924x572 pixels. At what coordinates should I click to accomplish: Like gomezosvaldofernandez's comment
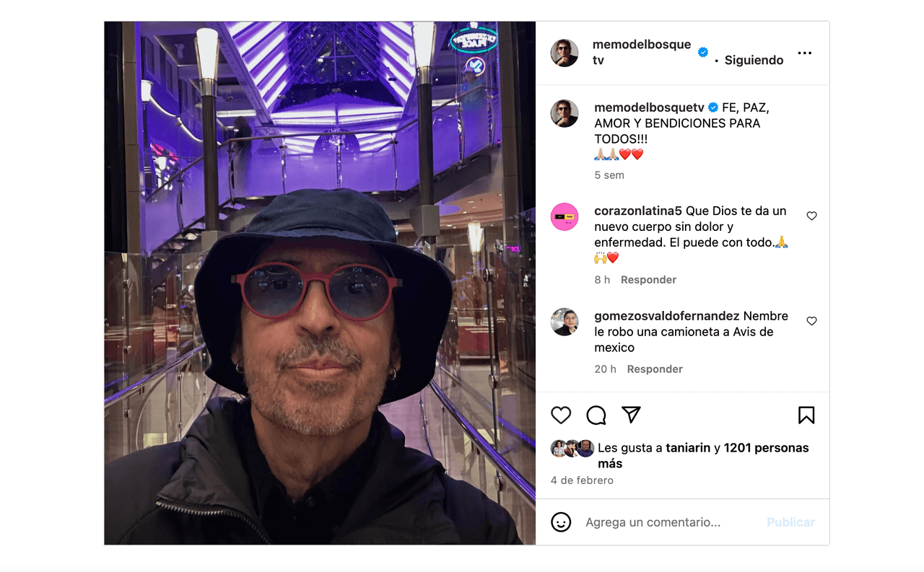tap(811, 321)
